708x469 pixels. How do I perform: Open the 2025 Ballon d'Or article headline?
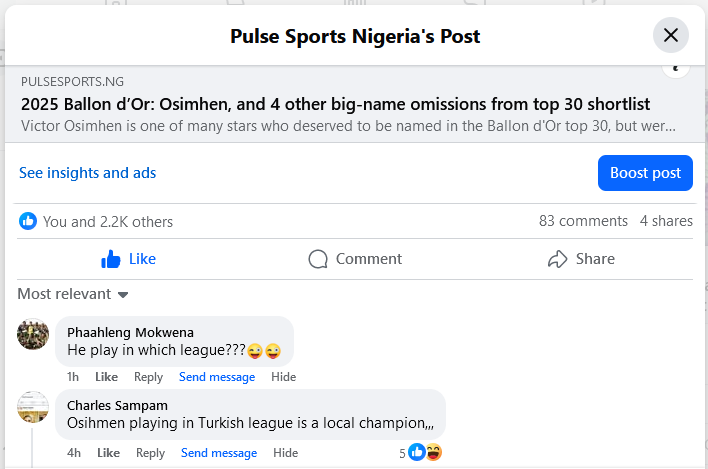pos(336,104)
